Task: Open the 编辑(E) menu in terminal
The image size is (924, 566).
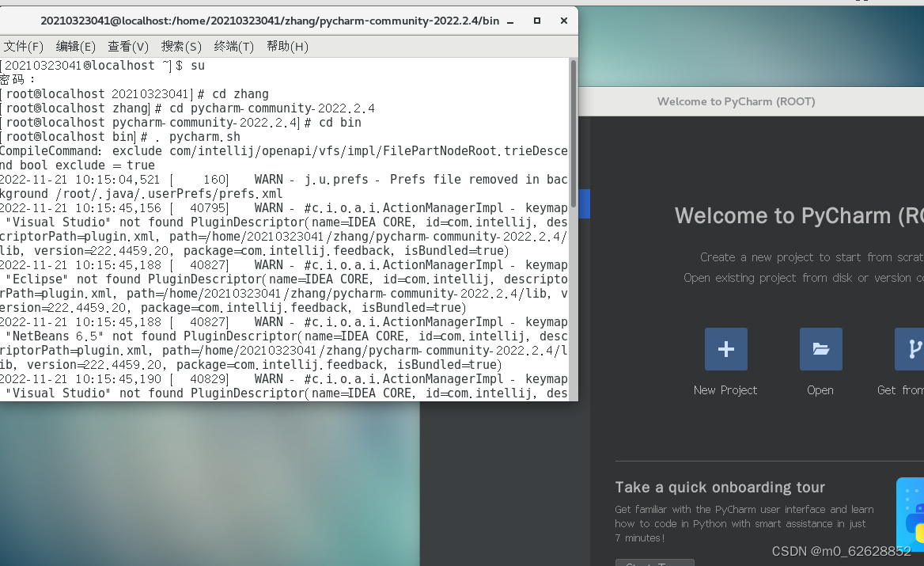Action: pyautogui.click(x=75, y=47)
